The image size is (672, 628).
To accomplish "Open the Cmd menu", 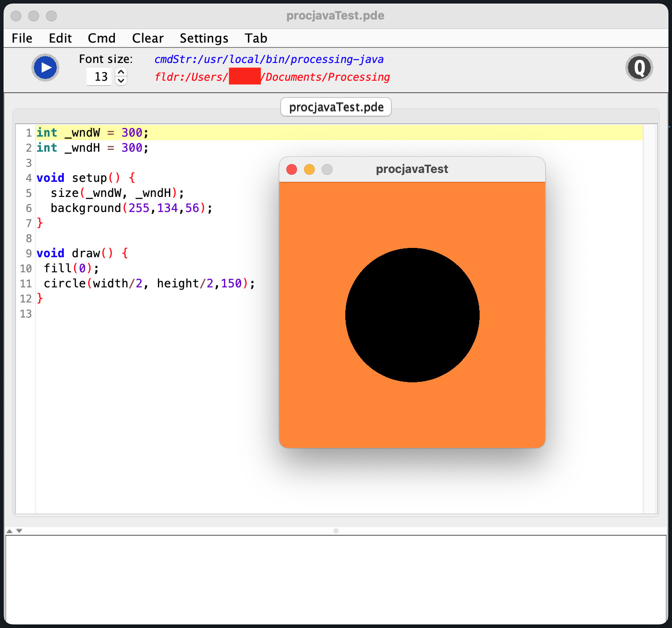I will point(102,38).
